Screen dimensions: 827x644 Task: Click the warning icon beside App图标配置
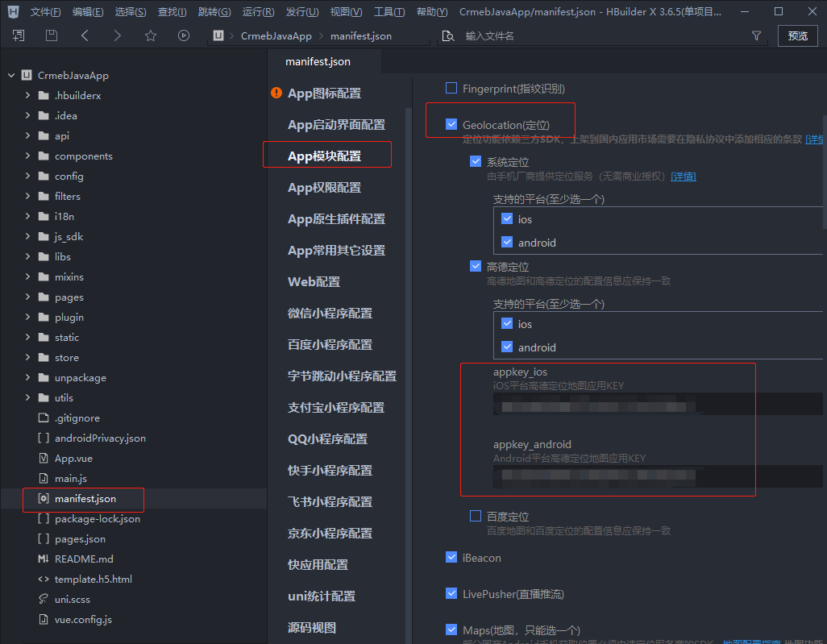coord(276,93)
